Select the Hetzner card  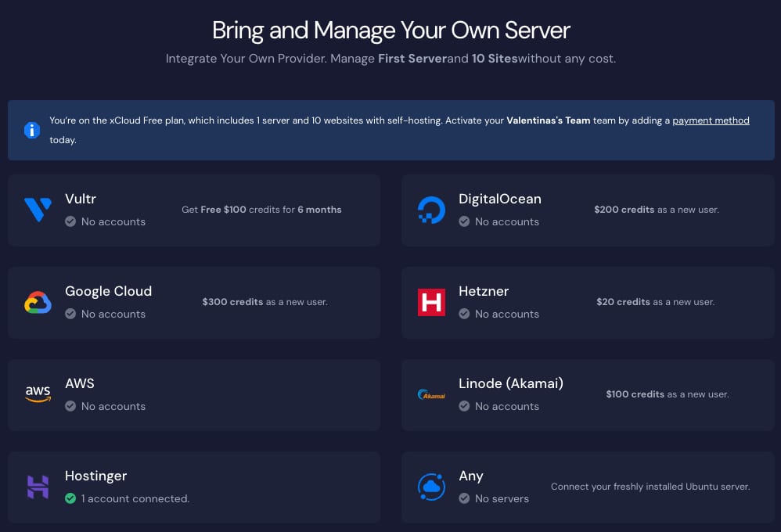point(588,302)
